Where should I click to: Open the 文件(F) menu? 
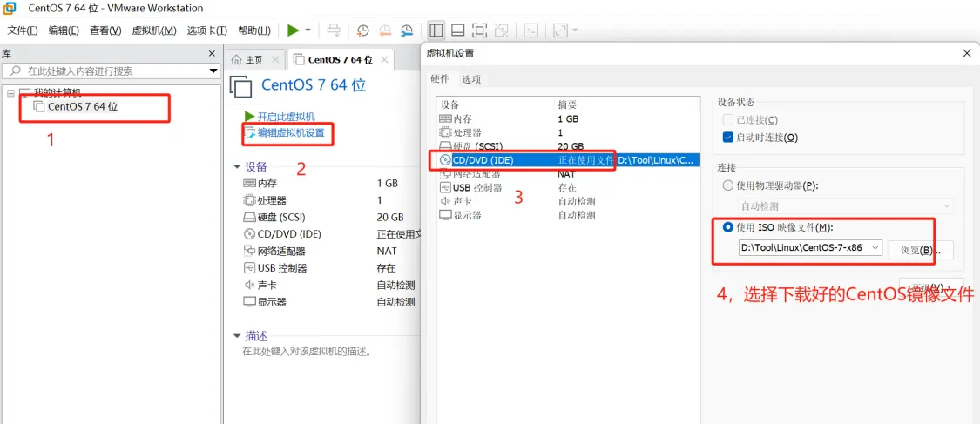[23, 30]
